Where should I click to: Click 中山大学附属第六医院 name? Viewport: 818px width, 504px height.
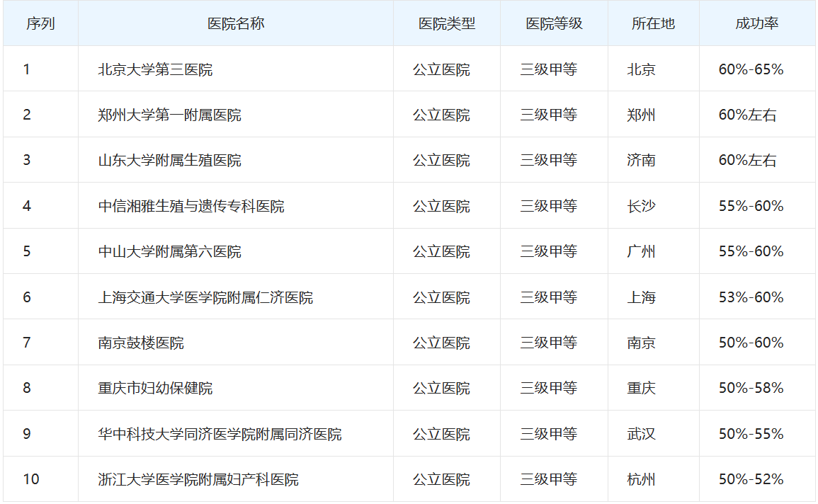(169, 251)
